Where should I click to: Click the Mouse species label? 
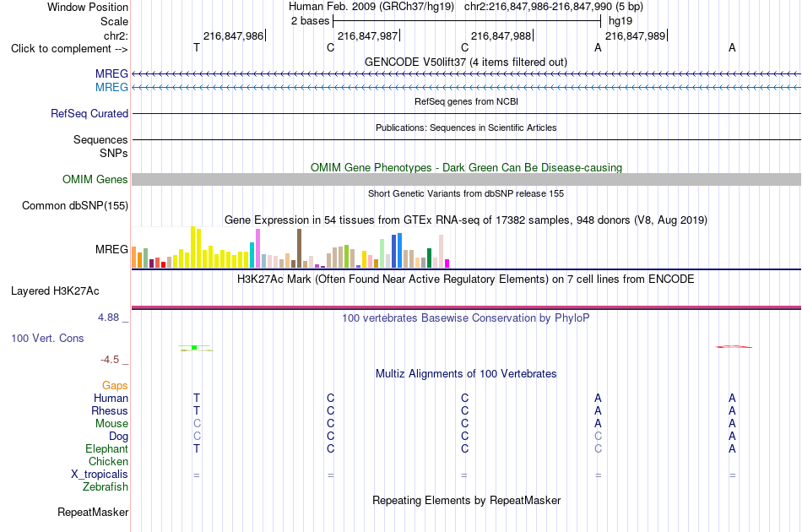coord(111,424)
